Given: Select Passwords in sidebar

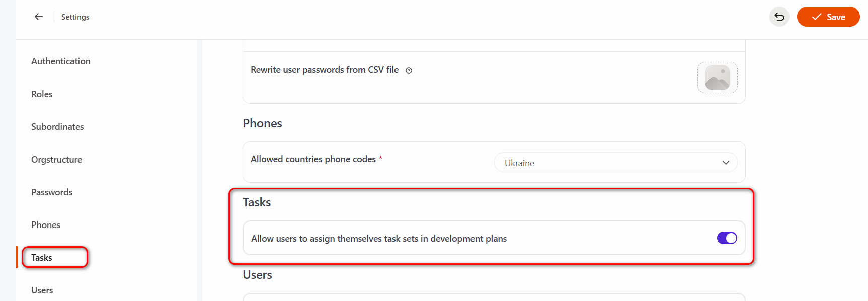Looking at the screenshot, I should (x=52, y=192).
